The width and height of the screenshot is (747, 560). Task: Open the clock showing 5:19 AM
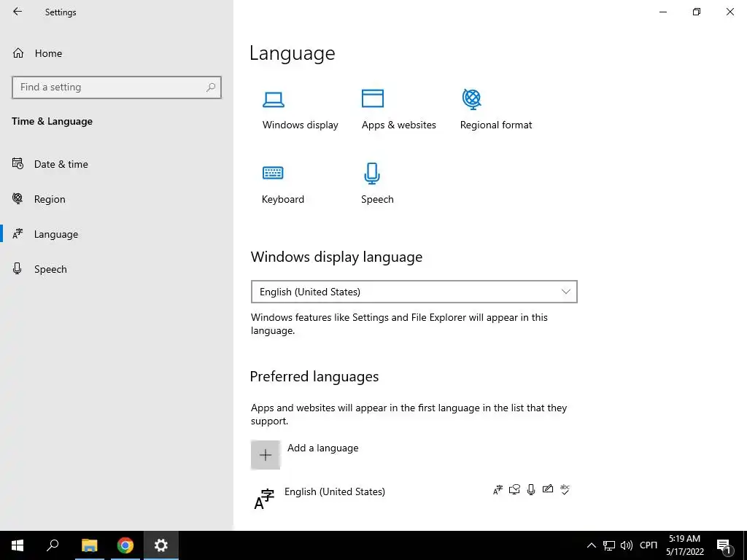point(684,545)
